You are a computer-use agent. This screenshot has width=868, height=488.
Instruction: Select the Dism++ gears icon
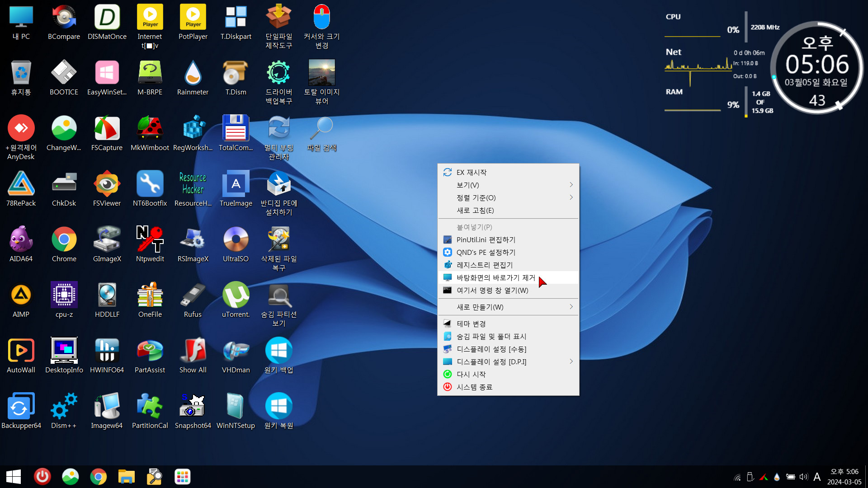click(x=64, y=411)
